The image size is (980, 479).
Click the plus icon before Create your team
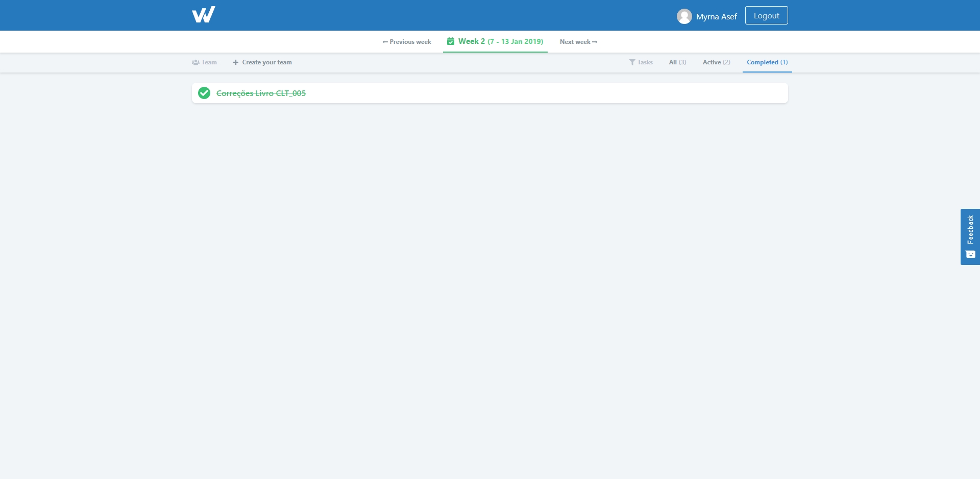[236, 62]
